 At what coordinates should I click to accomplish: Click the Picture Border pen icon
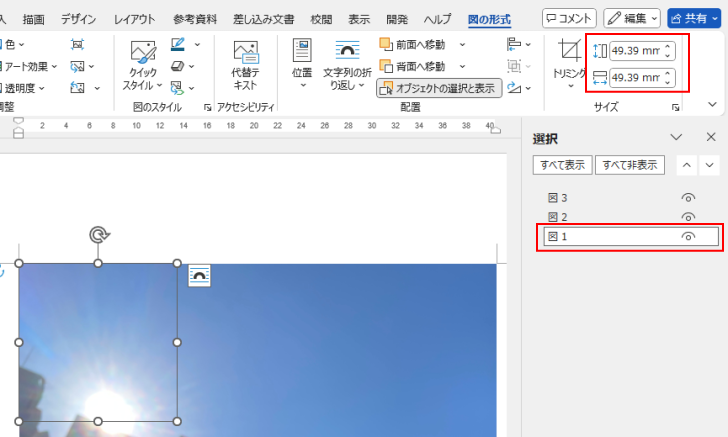(x=177, y=44)
